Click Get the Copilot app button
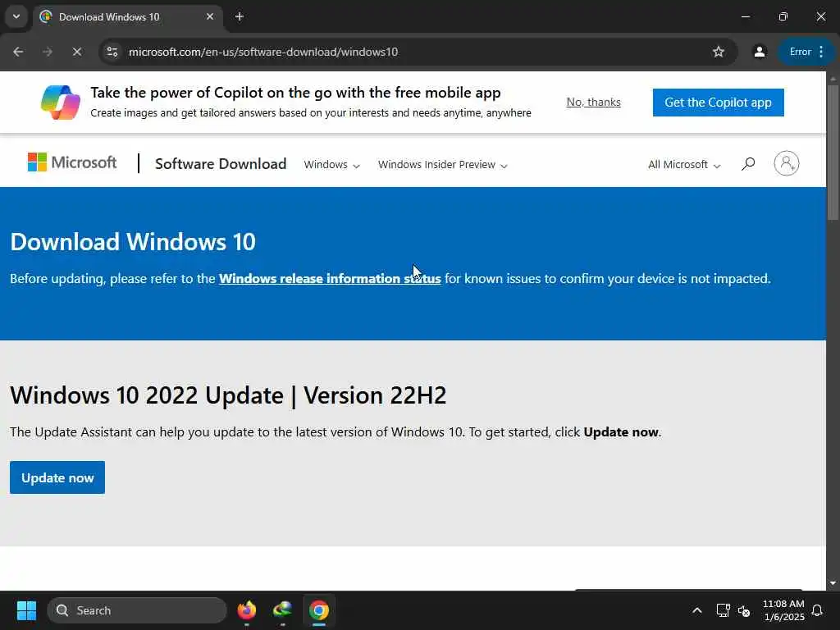 [x=718, y=103]
